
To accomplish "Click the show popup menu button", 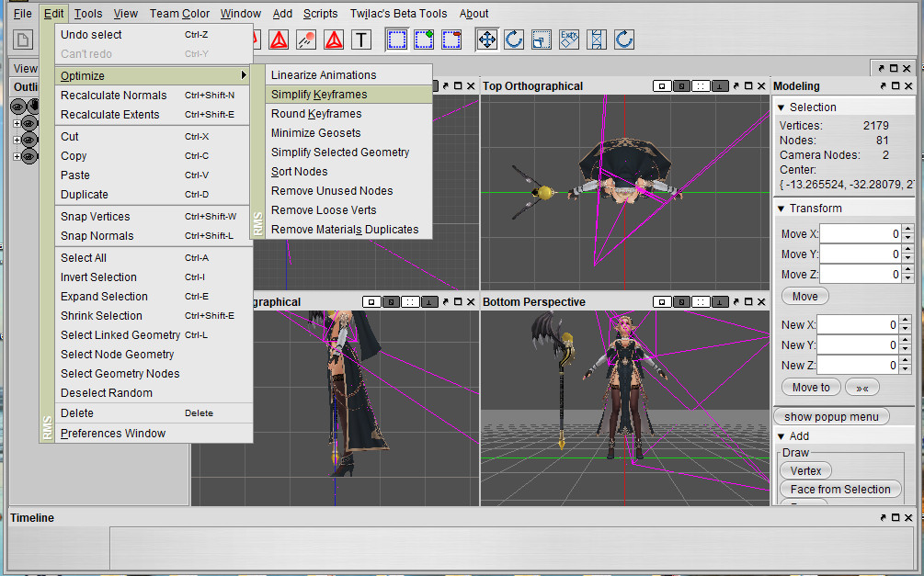I will coord(831,417).
